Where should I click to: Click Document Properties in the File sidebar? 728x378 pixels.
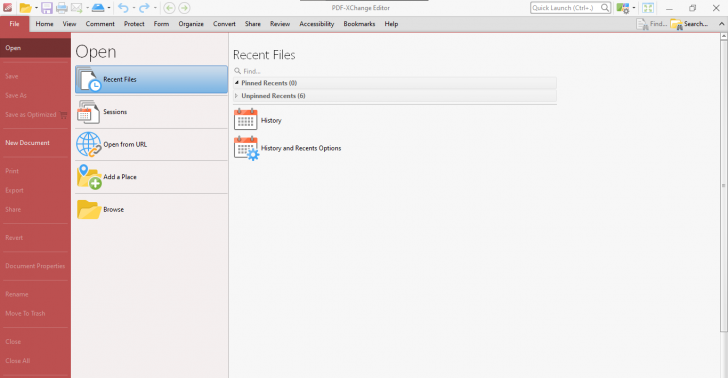[x=35, y=266]
